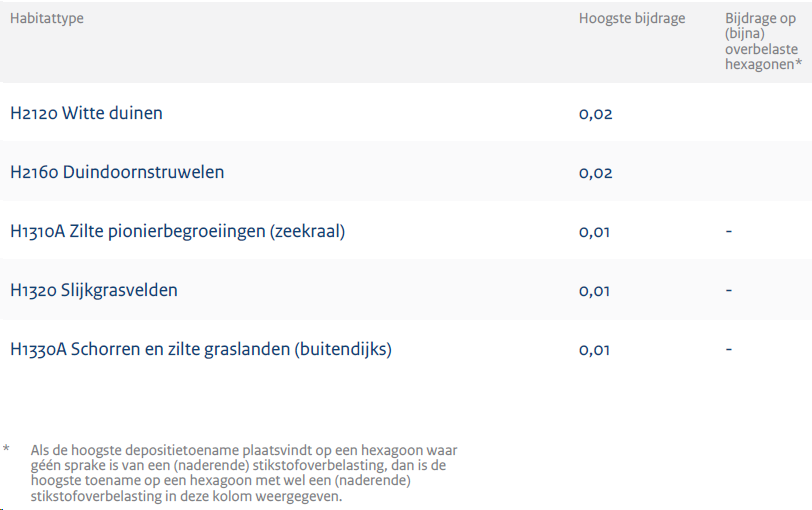Select the H2120 Witte duinen row
The image size is (812, 510).
[x=406, y=113]
